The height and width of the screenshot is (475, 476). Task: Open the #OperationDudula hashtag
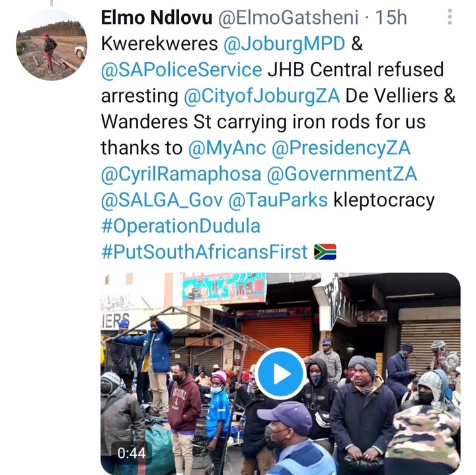(x=181, y=226)
